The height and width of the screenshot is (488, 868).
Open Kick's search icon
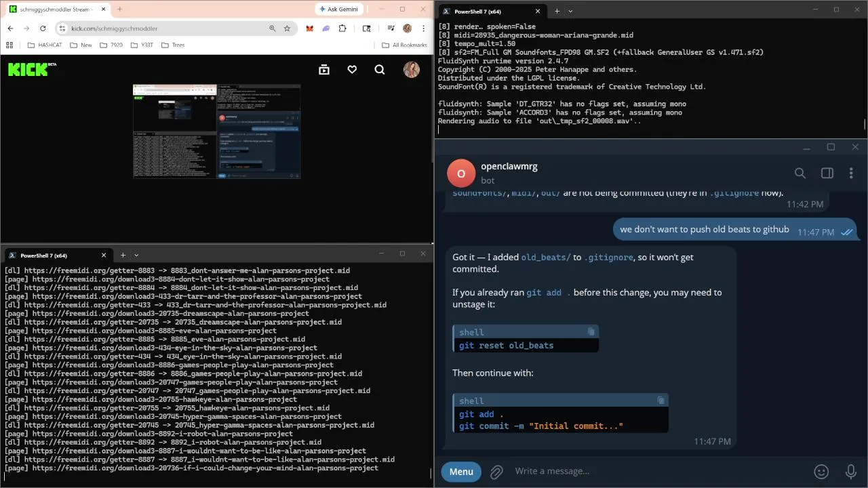[380, 69]
